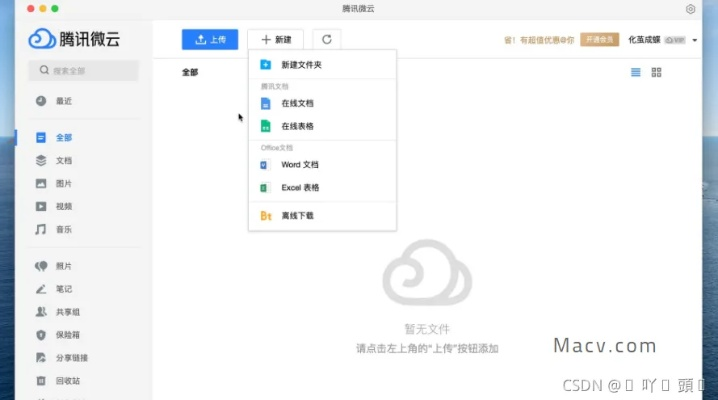The width and height of the screenshot is (718, 400).
Task: Click the shield icon beside 保险箱
Action: tap(41, 335)
